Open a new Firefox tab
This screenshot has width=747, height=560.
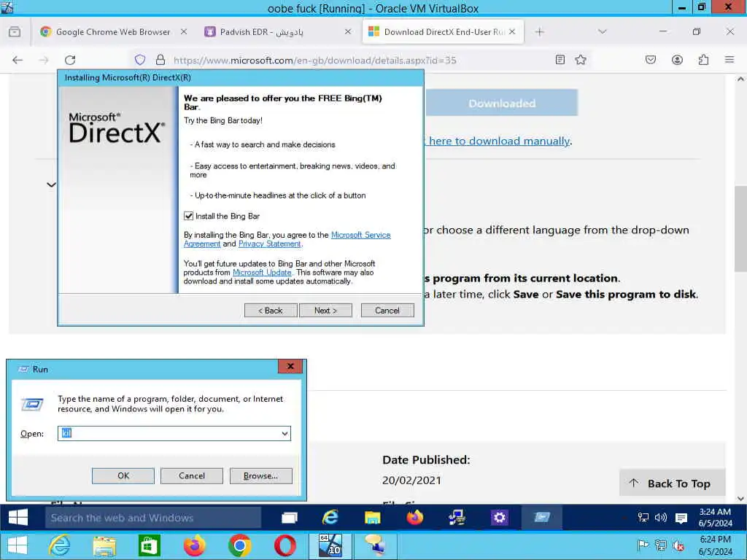539,32
